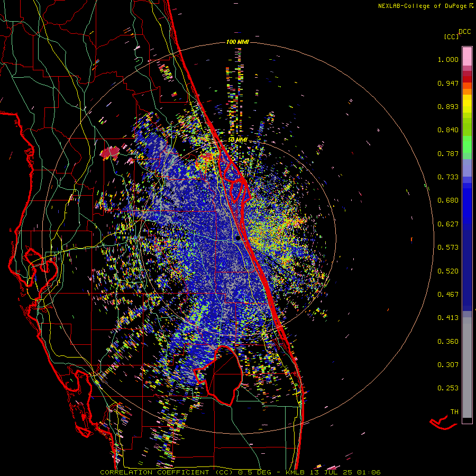476x476 pixels.
Task: Click the 100 NMI range ring label
Action: tap(237, 42)
